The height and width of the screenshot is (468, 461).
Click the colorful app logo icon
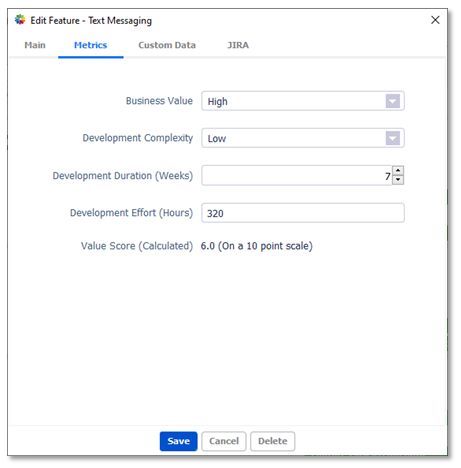tap(20, 20)
